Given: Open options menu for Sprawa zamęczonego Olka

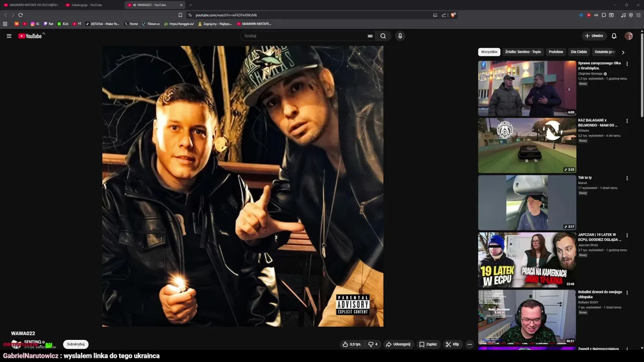Looking at the screenshot, I should coord(627,64).
